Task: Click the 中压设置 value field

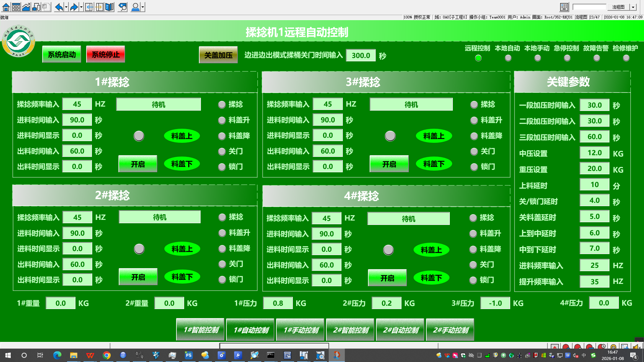Action: tap(594, 153)
